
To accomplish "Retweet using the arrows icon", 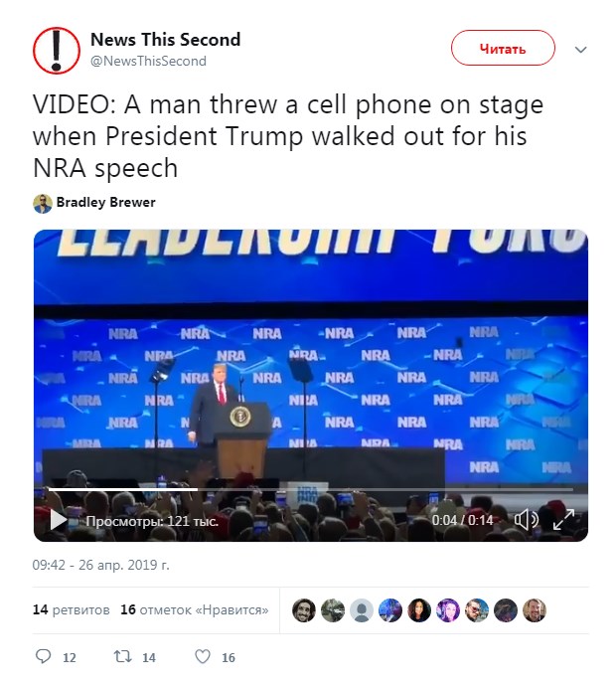I will (x=124, y=657).
